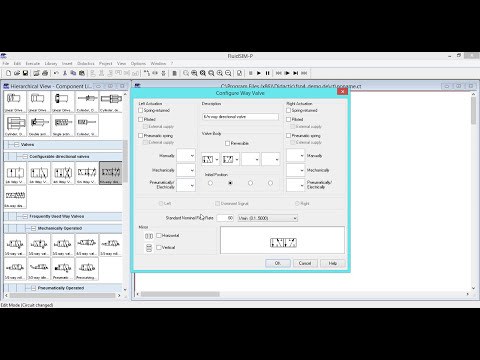Screen dimensions: 480x360
Task: Click the Print icon in the toolbar
Action: [x=45, y=73]
